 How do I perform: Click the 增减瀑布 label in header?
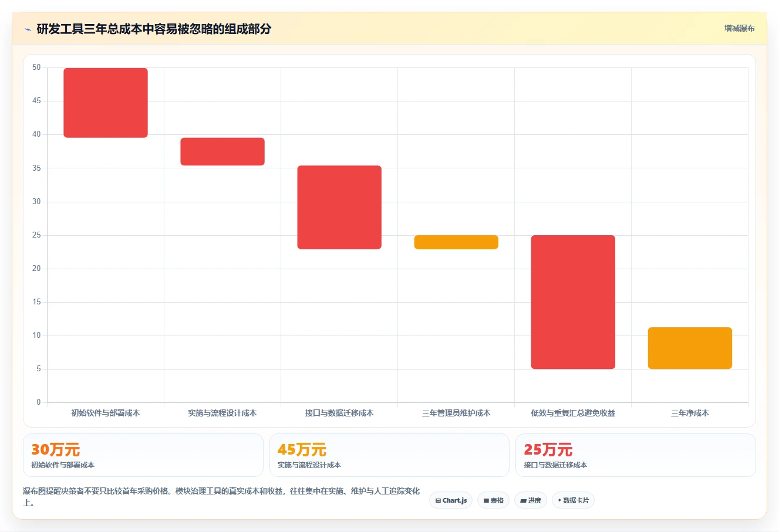pyautogui.click(x=739, y=28)
